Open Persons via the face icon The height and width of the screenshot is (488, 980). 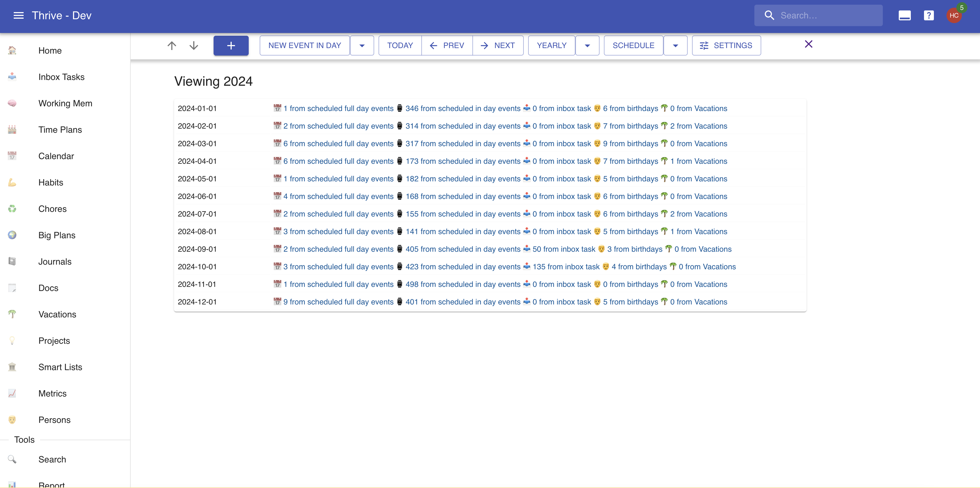click(12, 420)
